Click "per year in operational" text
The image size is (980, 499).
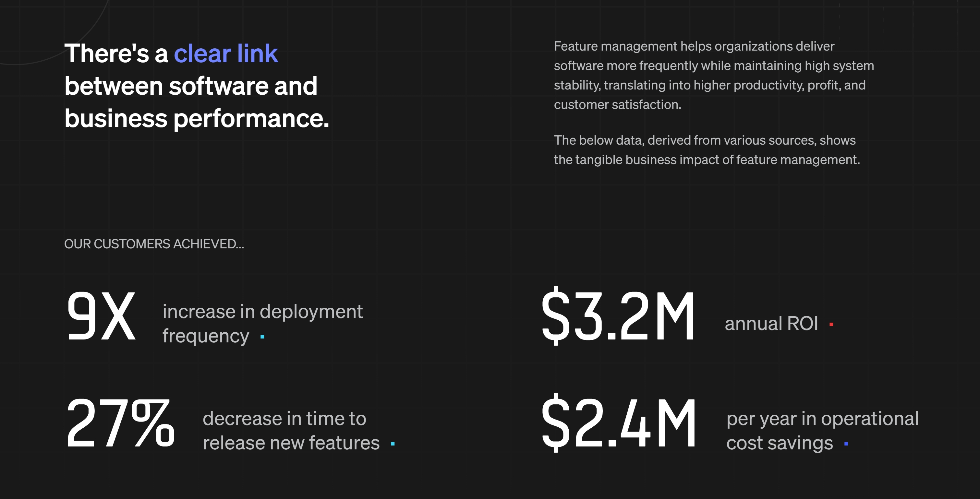coord(822,419)
